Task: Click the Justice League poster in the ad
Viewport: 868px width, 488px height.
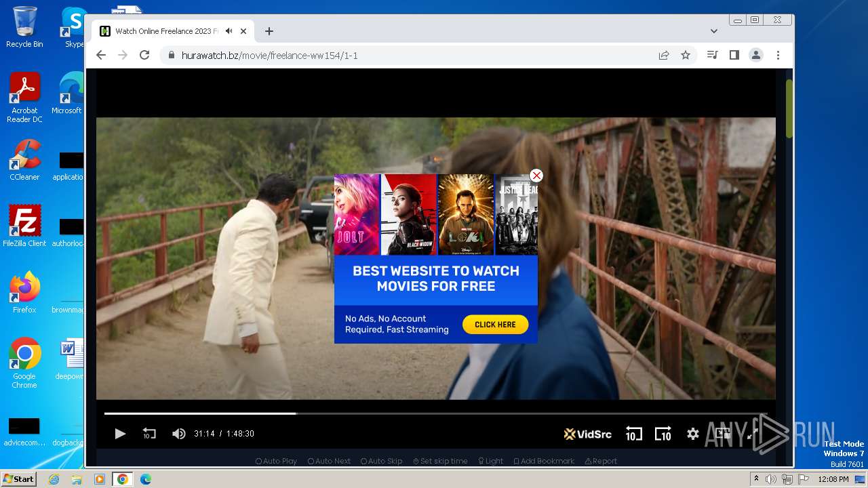Action: (517, 214)
